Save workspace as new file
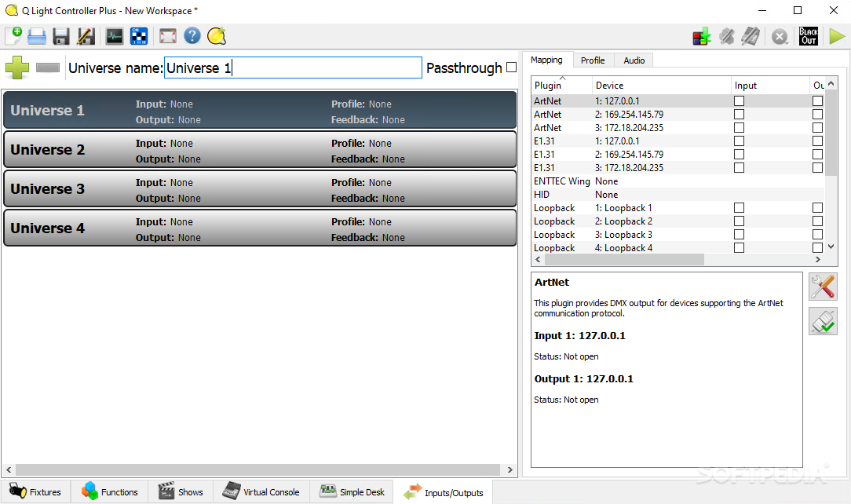 coord(86,36)
